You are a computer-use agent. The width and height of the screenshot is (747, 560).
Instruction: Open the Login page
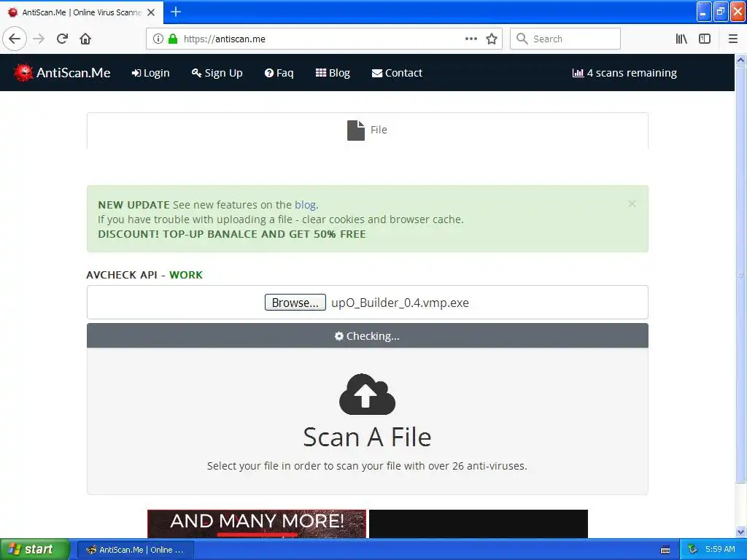150,73
